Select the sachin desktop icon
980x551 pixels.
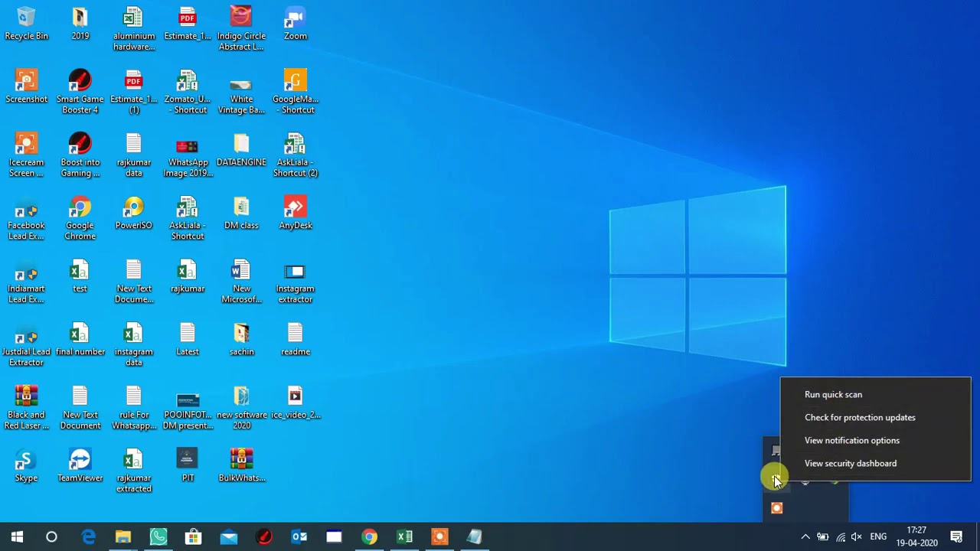[x=241, y=340]
